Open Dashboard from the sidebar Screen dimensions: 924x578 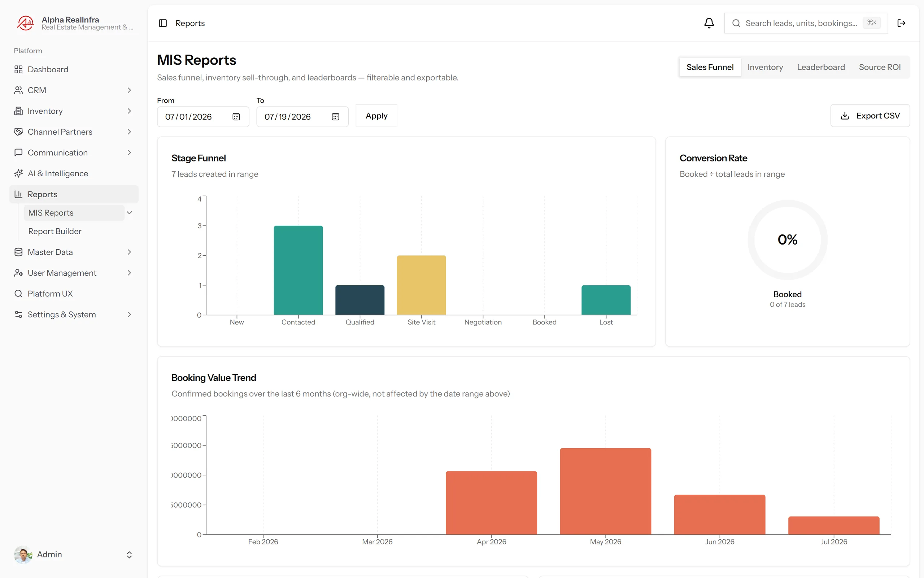74,70
